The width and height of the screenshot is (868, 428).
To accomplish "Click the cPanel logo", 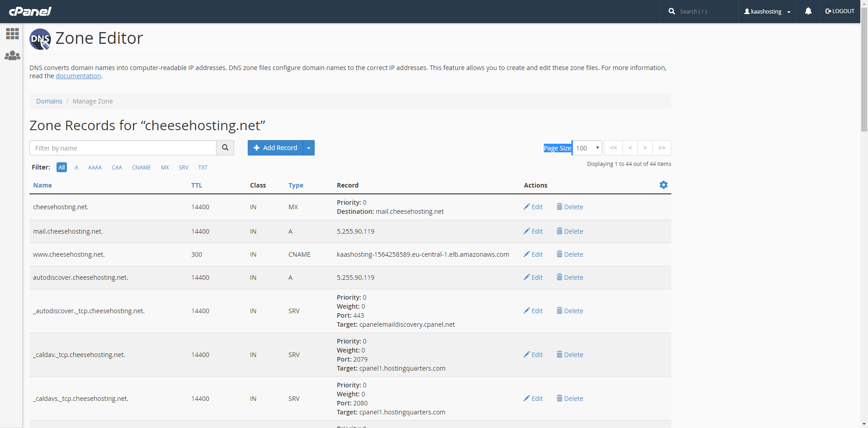I will pyautogui.click(x=30, y=11).
